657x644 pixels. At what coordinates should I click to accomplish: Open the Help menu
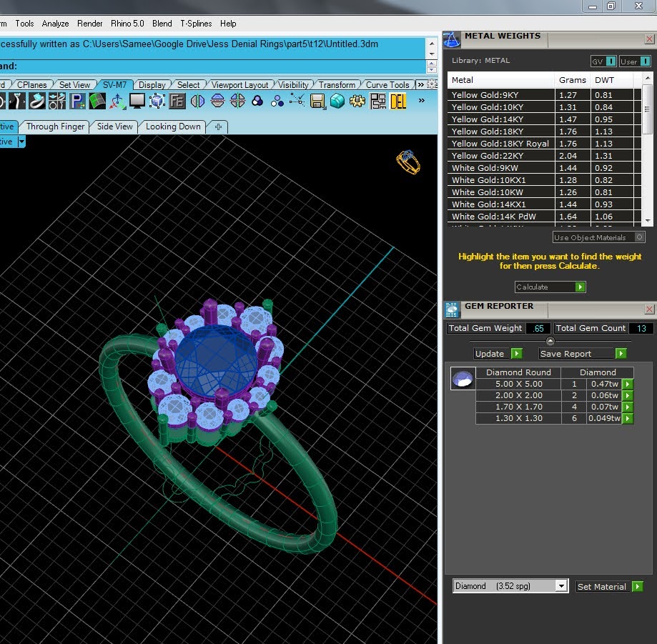[228, 24]
